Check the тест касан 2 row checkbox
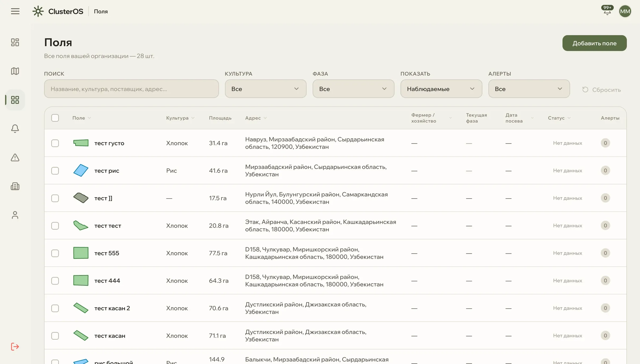The image size is (640, 364). click(x=55, y=308)
